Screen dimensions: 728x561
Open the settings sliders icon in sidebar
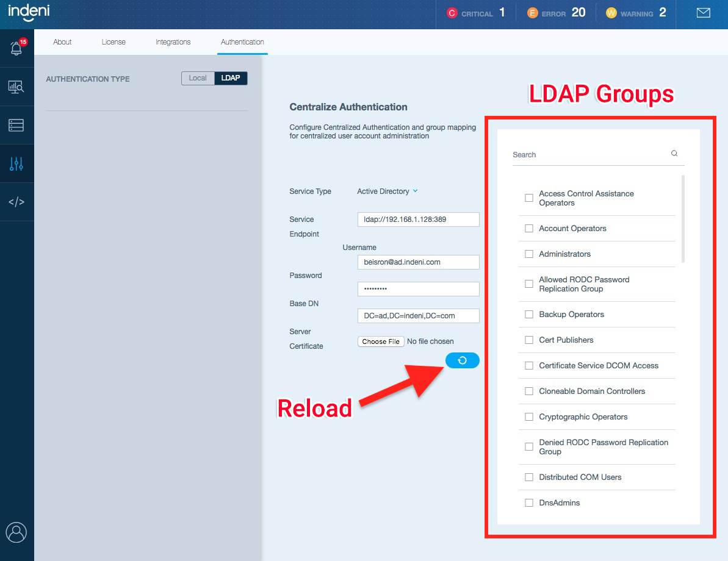click(16, 163)
